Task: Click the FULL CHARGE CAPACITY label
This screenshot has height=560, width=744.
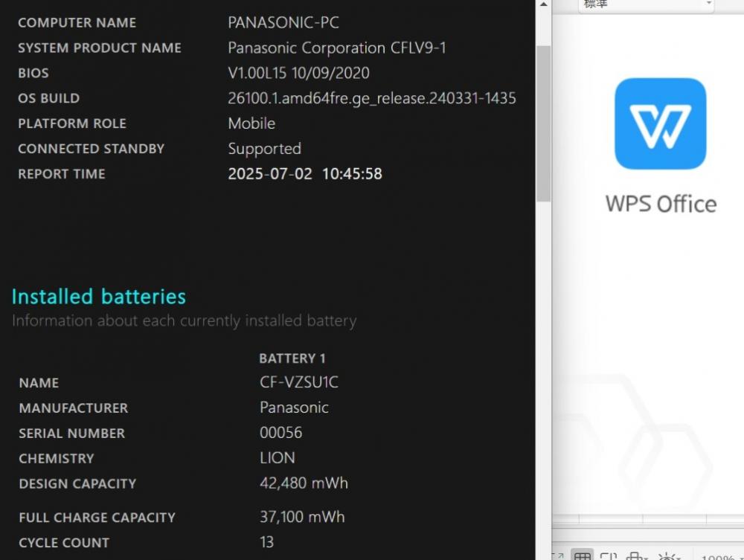Action: click(97, 518)
